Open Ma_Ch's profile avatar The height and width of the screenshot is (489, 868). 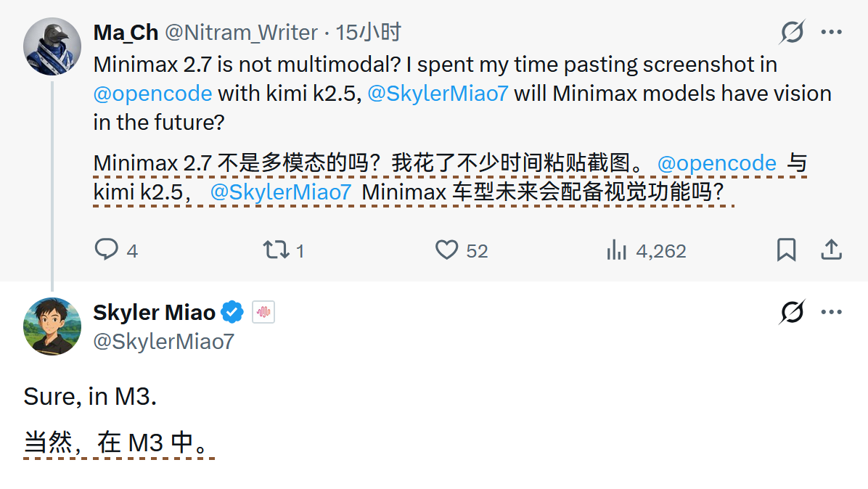52,46
